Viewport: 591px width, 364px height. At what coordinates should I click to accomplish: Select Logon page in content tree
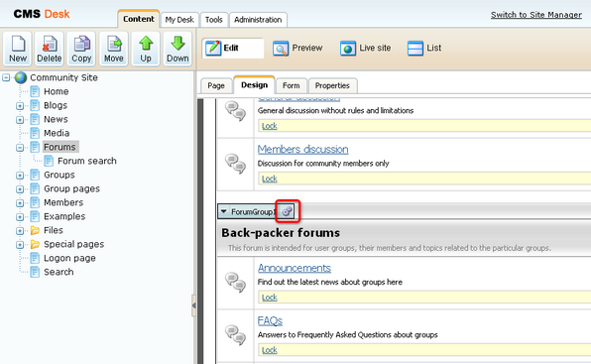pos(69,258)
